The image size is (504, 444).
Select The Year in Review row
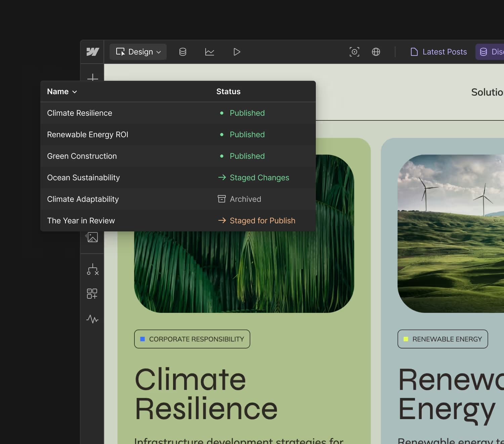point(178,221)
